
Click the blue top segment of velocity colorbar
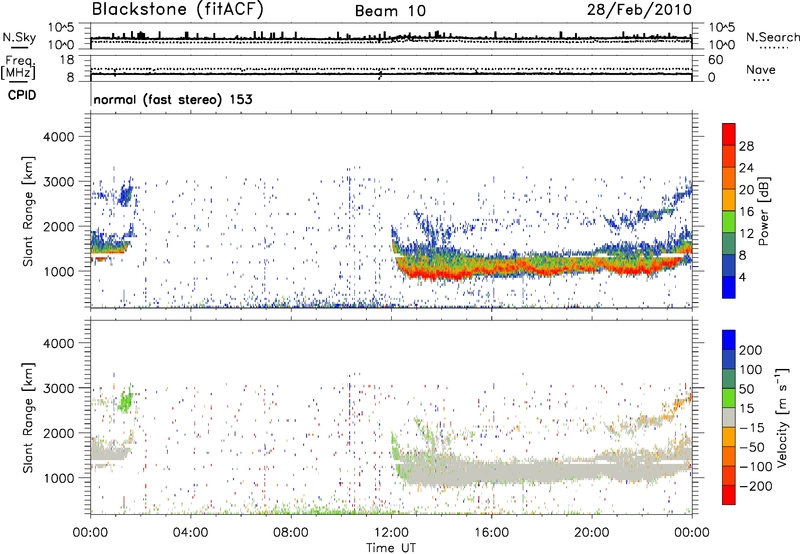729,340
